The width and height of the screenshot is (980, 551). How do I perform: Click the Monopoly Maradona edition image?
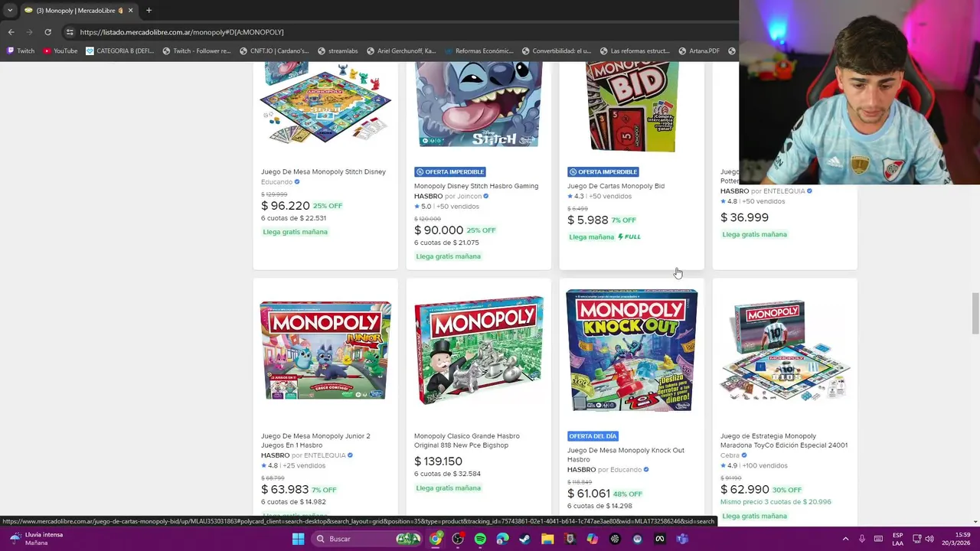[x=785, y=350]
